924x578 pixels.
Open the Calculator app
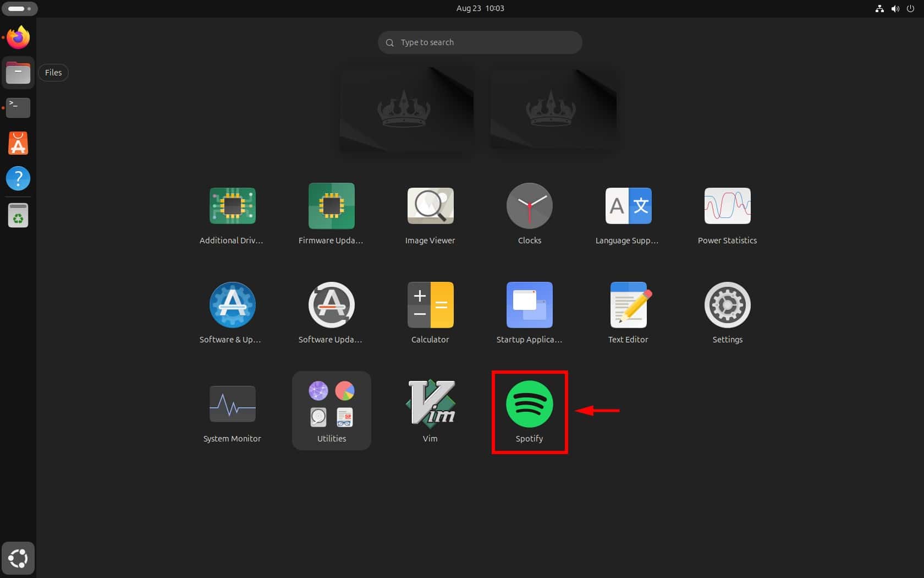tap(430, 305)
